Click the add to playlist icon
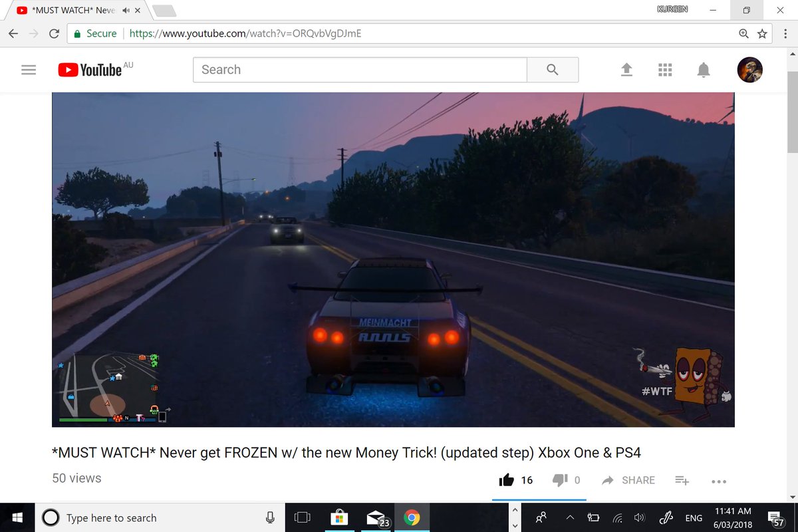798x532 pixels. tap(682, 480)
